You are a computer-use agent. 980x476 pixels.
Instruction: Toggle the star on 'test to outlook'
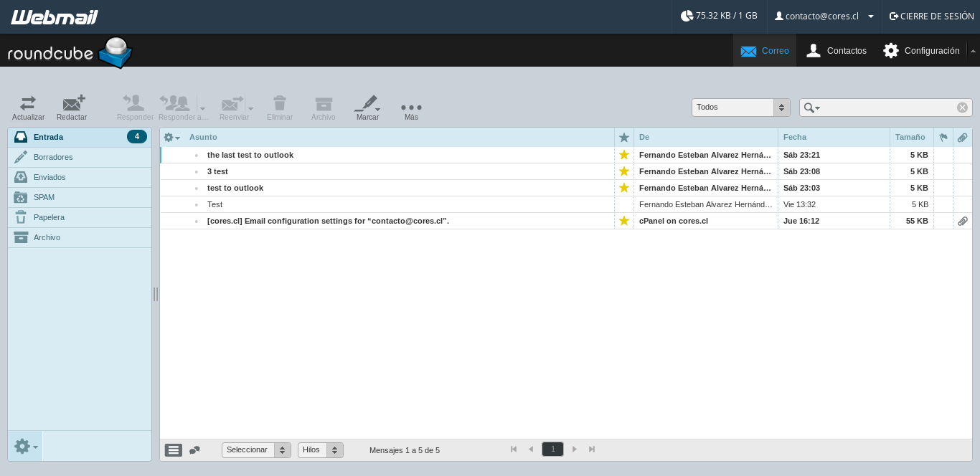(623, 188)
